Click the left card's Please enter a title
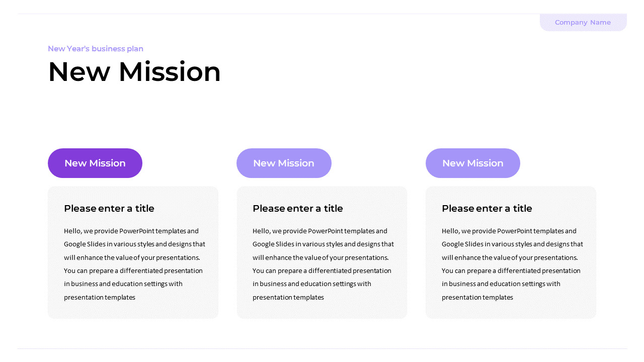The width and height of the screenshot is (644, 362). (109, 208)
